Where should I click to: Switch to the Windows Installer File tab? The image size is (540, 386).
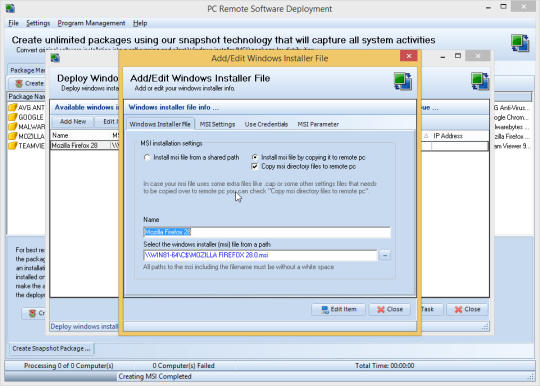pos(160,124)
